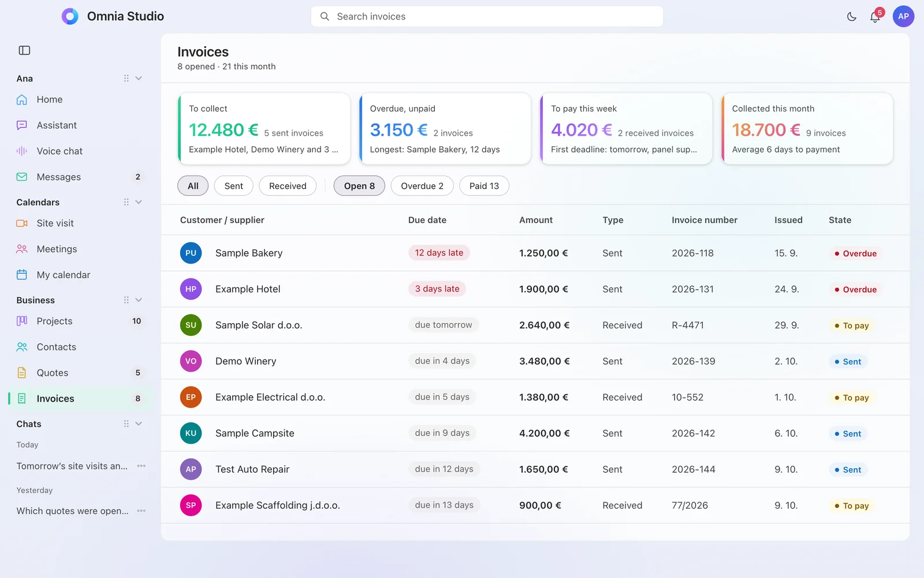Open the Overdue, unpaid card
Screen dimensions: 924x578
(x=445, y=128)
